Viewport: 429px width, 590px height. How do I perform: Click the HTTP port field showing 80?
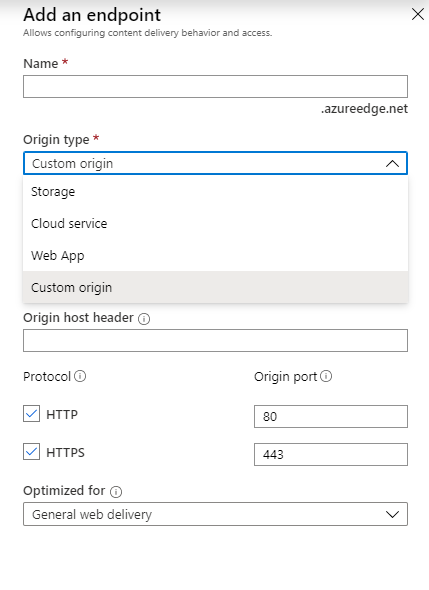tap(331, 417)
